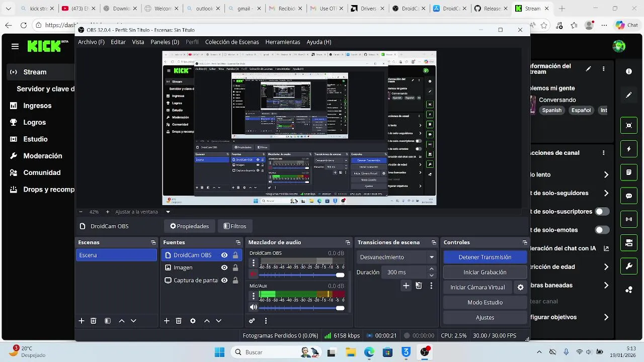This screenshot has height=362, width=644.
Task: Toggle lock on Captura de pantalla source
Action: pyautogui.click(x=235, y=281)
